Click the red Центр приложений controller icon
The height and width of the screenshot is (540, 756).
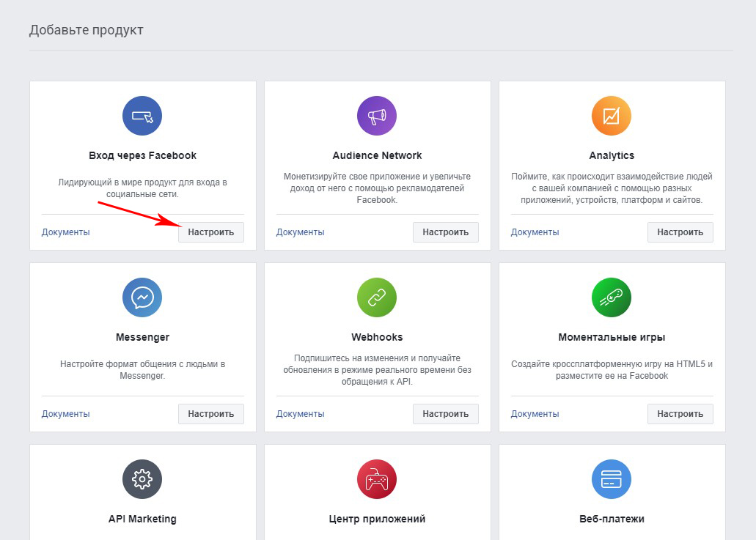coord(377,479)
